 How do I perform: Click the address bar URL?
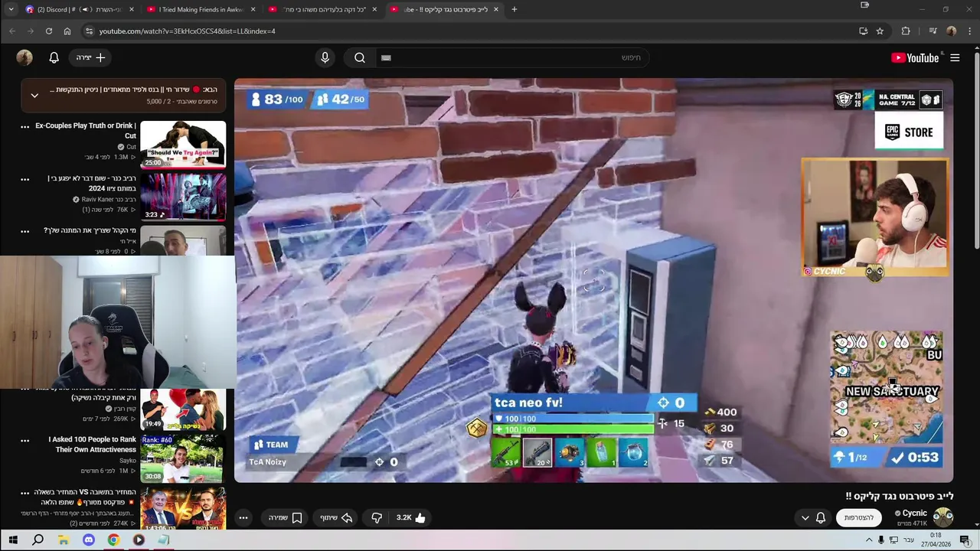tap(187, 31)
